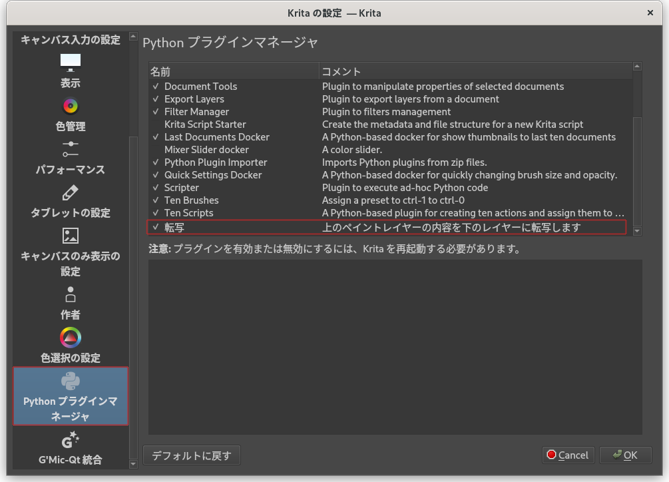
Task: Click the plugin description area below the note
Action: click(395, 347)
